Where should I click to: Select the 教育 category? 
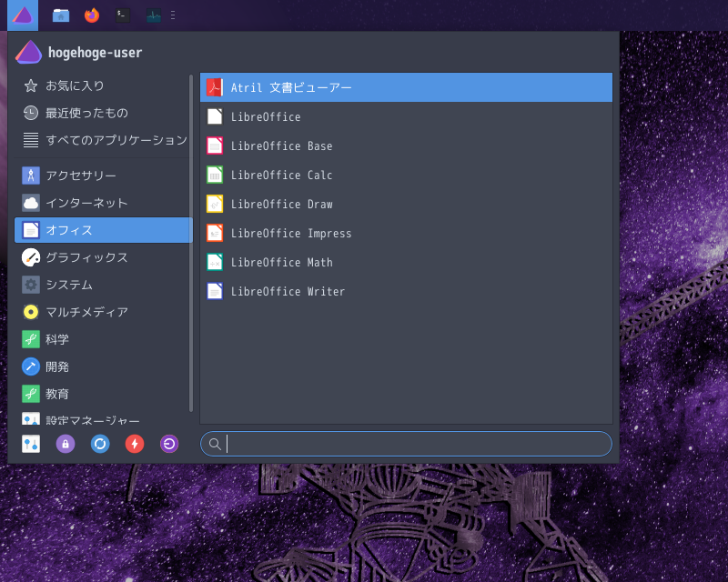click(102, 394)
